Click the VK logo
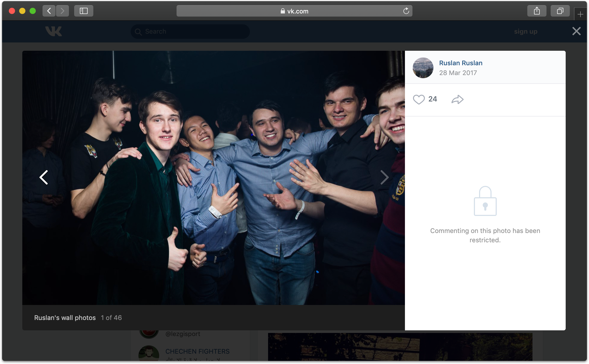589x364 pixels. click(x=53, y=31)
